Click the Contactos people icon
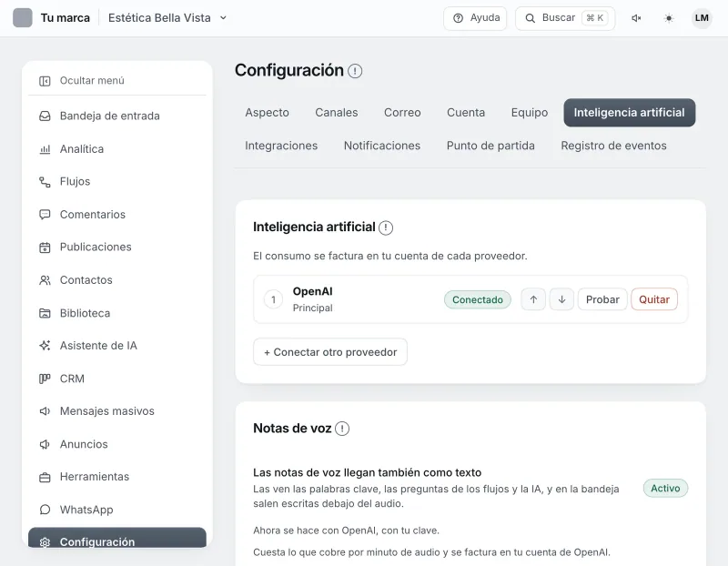This screenshot has width=728, height=566. 45,280
